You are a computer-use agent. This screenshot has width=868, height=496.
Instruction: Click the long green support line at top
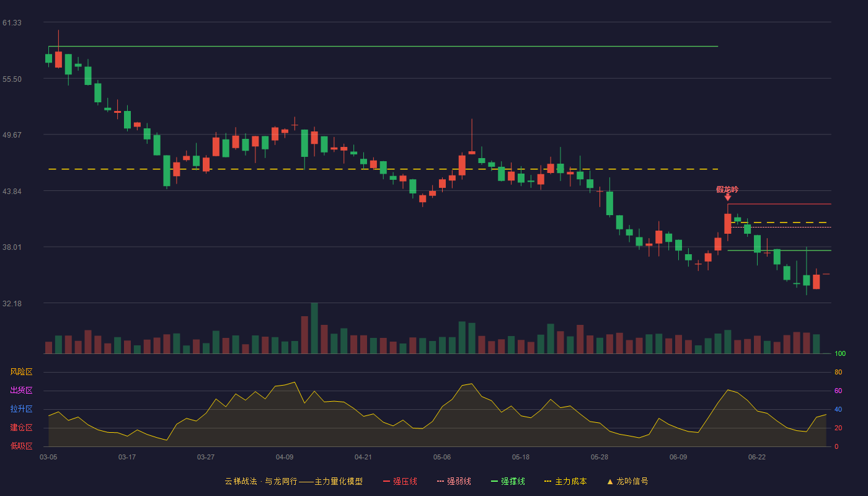tap(383, 46)
